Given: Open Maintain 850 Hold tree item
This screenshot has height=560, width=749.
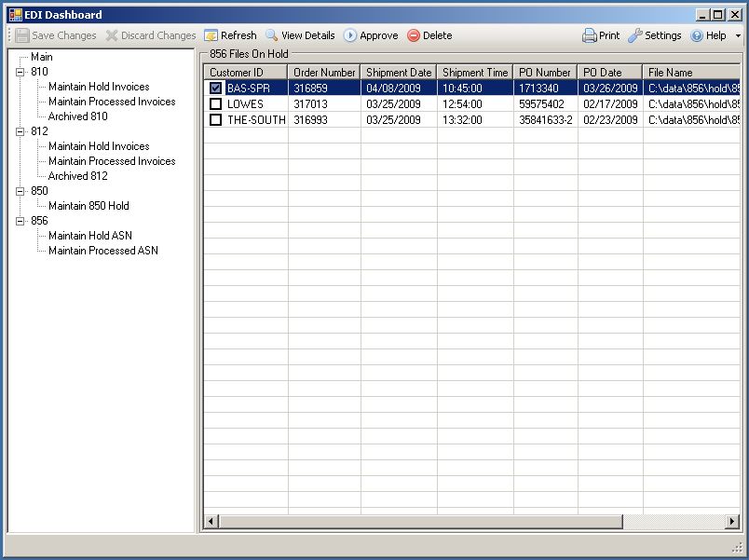Looking at the screenshot, I should [89, 206].
